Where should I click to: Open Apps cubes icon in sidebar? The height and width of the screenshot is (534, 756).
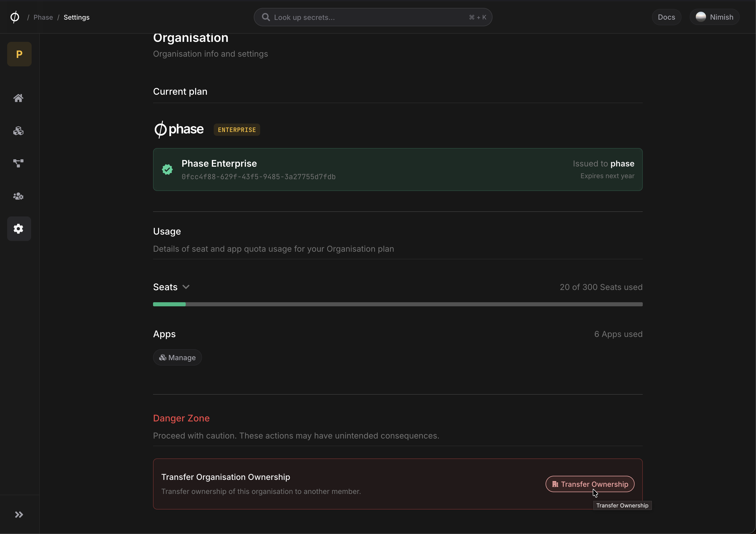pos(18,131)
